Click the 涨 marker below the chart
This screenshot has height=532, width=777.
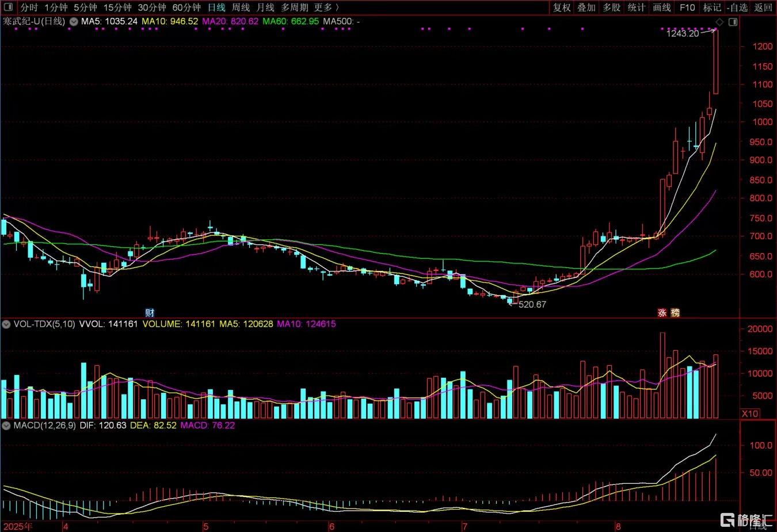[x=662, y=313]
